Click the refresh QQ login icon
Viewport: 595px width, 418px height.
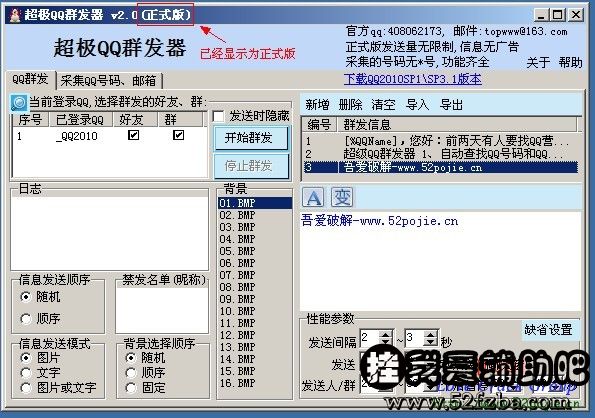pos(19,102)
